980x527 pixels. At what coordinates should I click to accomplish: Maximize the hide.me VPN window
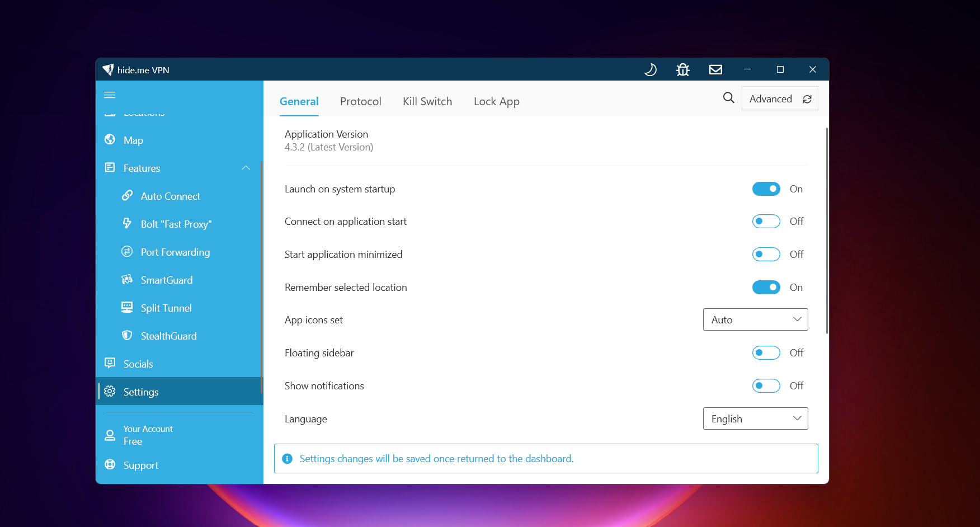(780, 69)
